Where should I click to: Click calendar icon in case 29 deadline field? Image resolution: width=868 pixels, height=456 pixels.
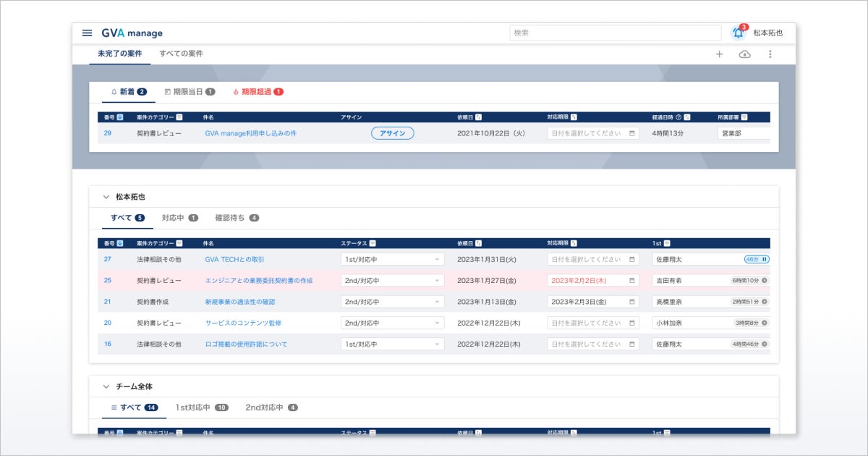click(632, 134)
